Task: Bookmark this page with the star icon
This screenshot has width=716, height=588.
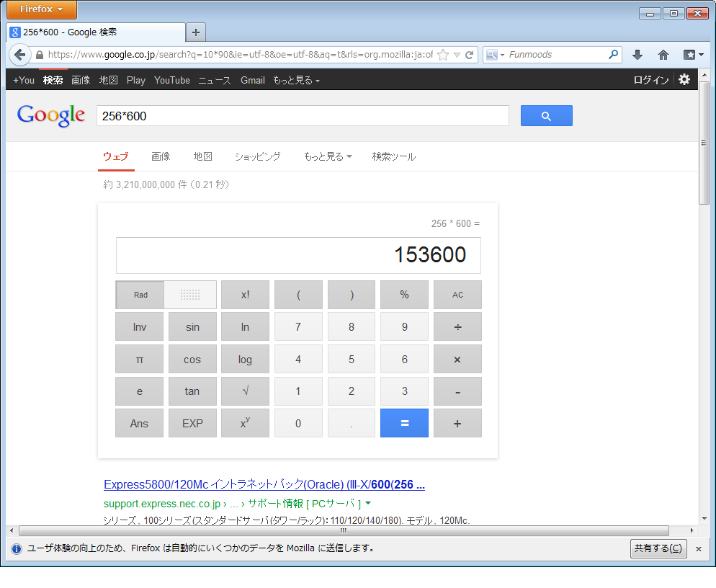Action: point(442,55)
